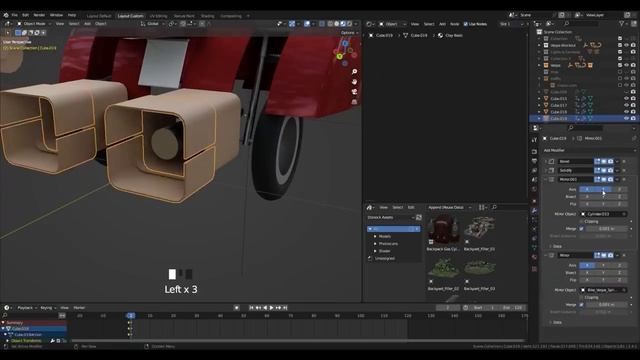Open the Modifiers wrench properties tab
640x360 pixels.
pyautogui.click(x=534, y=211)
